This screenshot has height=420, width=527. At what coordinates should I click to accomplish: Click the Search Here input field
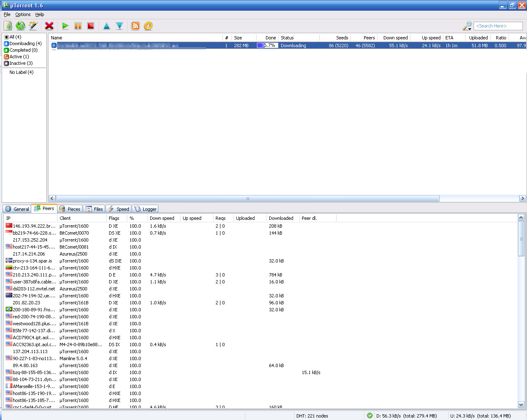click(498, 26)
